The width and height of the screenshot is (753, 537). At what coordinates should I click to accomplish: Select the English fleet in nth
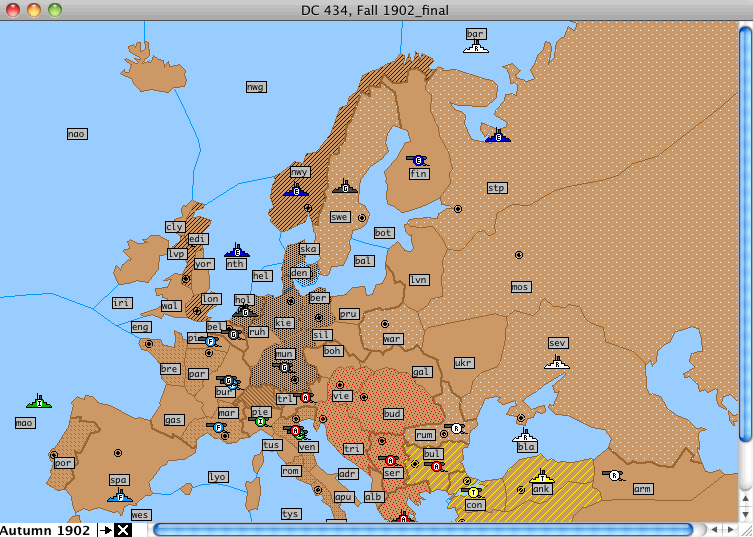(x=237, y=251)
